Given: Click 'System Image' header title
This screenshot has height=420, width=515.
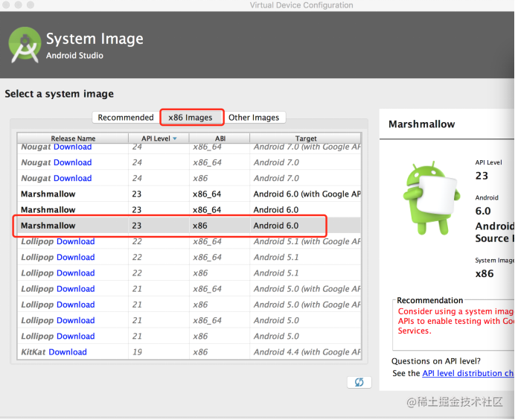Looking at the screenshot, I should (95, 39).
